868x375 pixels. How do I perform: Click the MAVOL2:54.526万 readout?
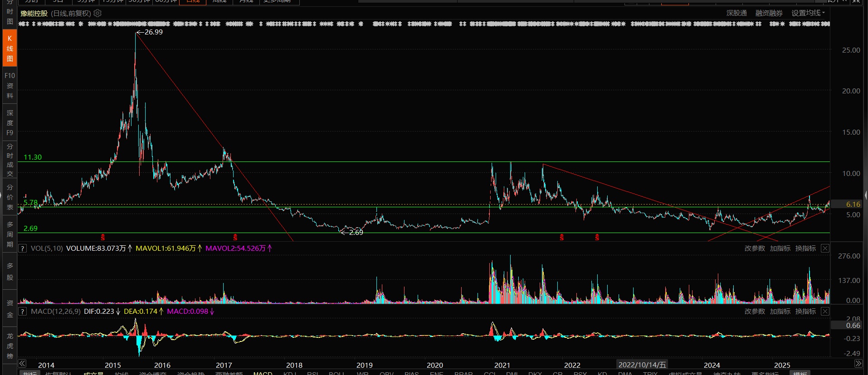pos(239,248)
